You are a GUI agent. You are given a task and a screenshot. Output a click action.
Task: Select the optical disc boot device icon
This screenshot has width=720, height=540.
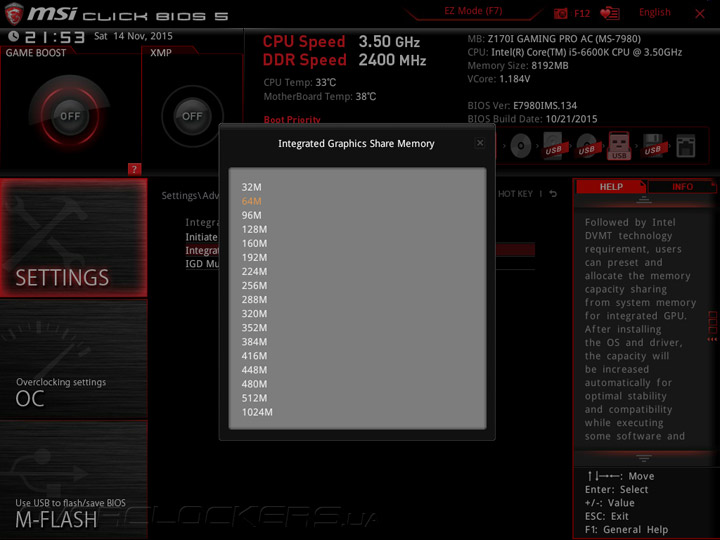521,146
